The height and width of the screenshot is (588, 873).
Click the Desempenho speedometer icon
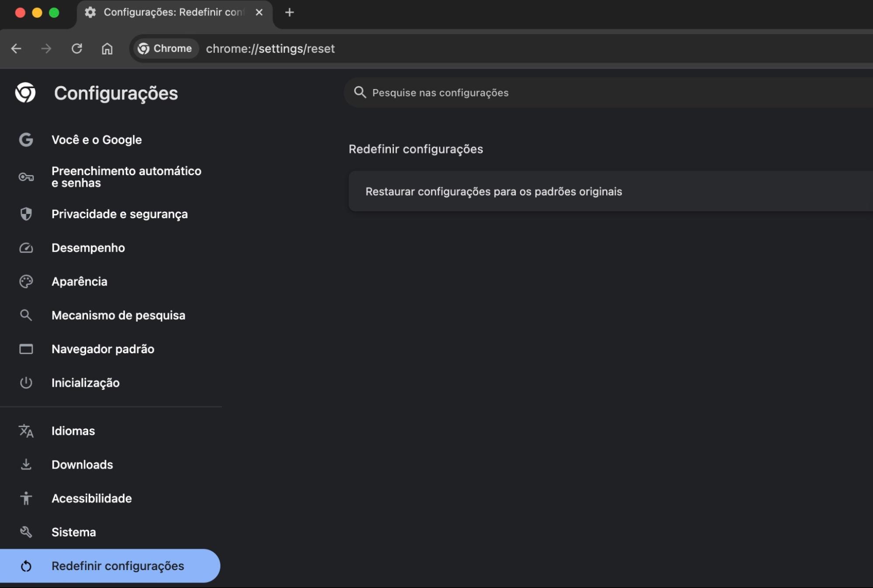(x=26, y=248)
